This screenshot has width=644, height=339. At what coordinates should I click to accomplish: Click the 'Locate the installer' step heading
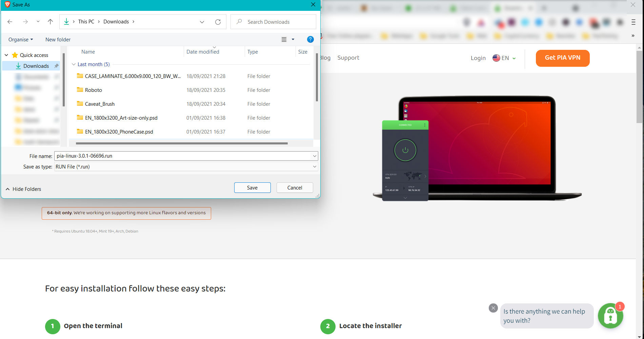point(370,326)
